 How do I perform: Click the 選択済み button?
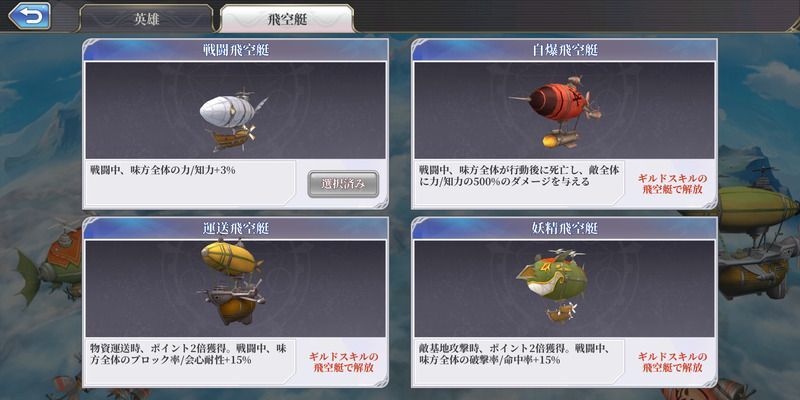(x=343, y=184)
